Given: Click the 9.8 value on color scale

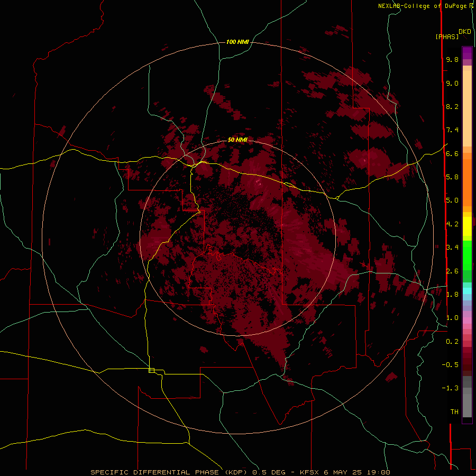Looking at the screenshot, I should coord(452,59).
